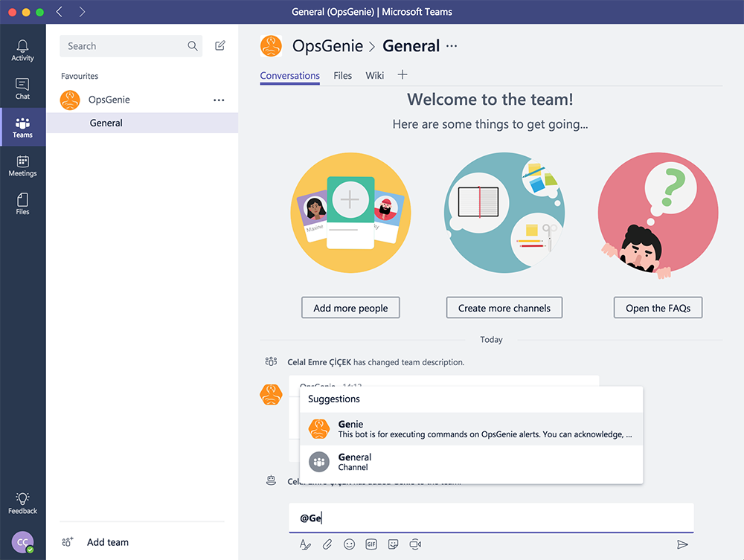
Task: Open the Activity feed
Action: [22, 51]
